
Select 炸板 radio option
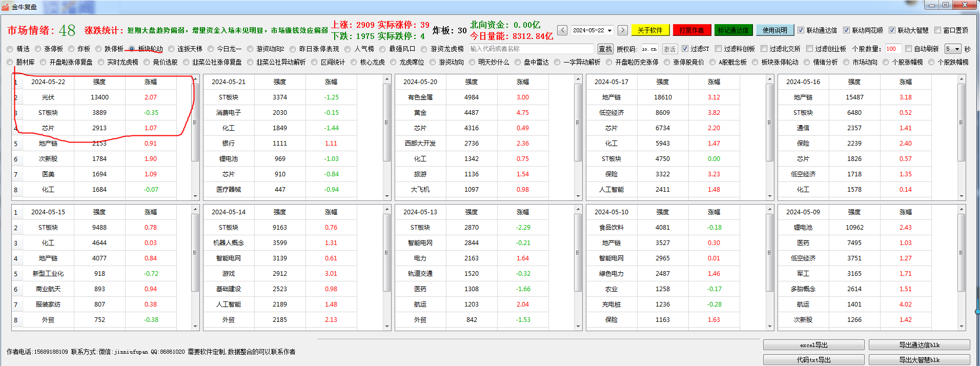(x=71, y=49)
